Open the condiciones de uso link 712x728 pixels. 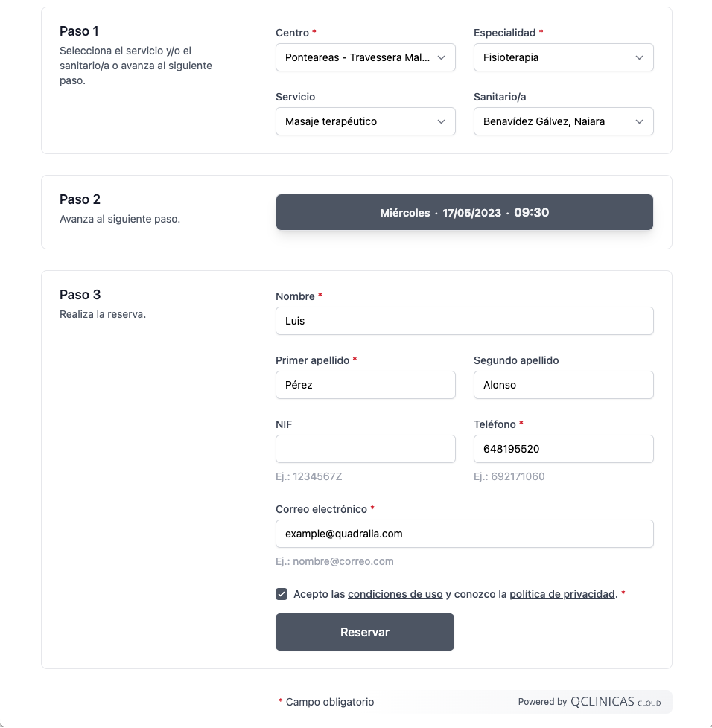click(x=395, y=594)
